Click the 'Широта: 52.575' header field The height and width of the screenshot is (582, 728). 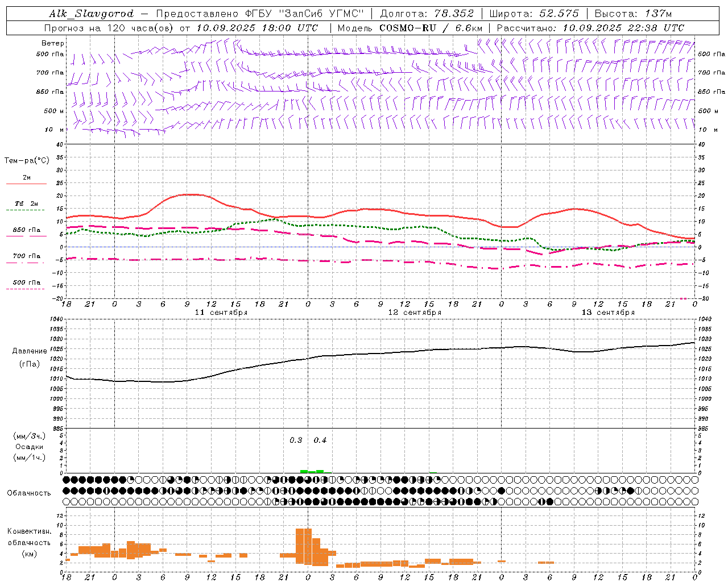535,14
